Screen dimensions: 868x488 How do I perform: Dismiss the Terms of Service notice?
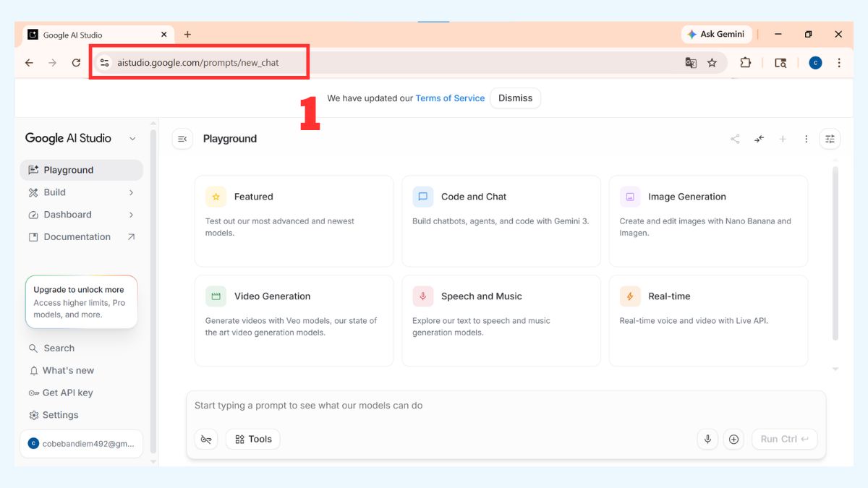pyautogui.click(x=515, y=98)
